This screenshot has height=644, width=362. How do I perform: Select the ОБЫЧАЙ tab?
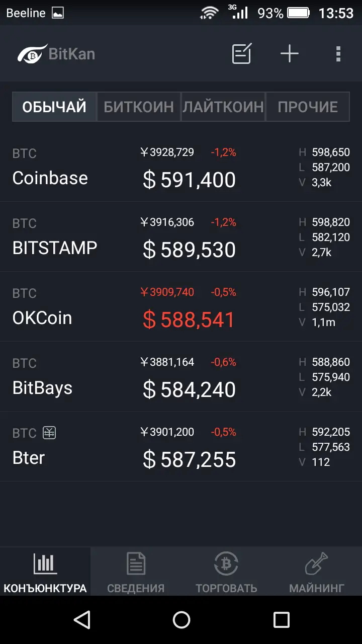[x=54, y=107]
